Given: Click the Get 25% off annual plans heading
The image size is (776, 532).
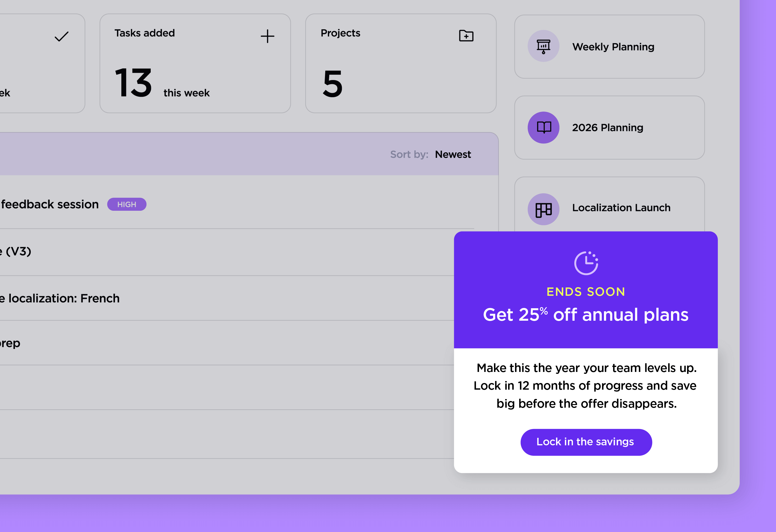Looking at the screenshot, I should tap(585, 315).
